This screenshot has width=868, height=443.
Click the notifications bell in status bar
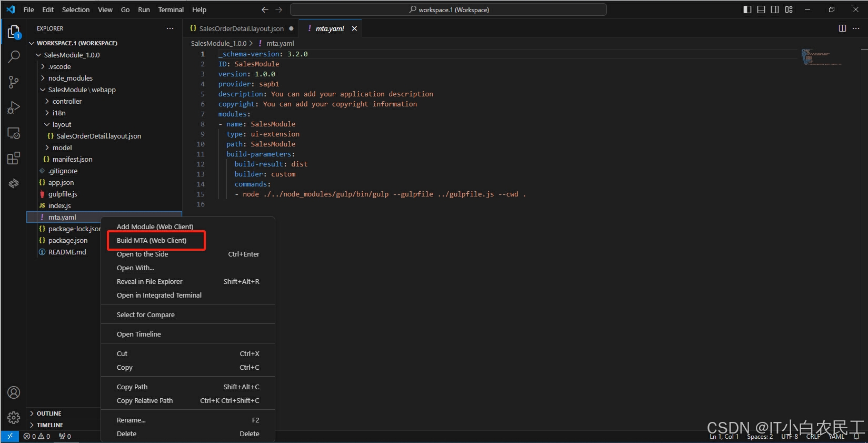[x=856, y=436]
